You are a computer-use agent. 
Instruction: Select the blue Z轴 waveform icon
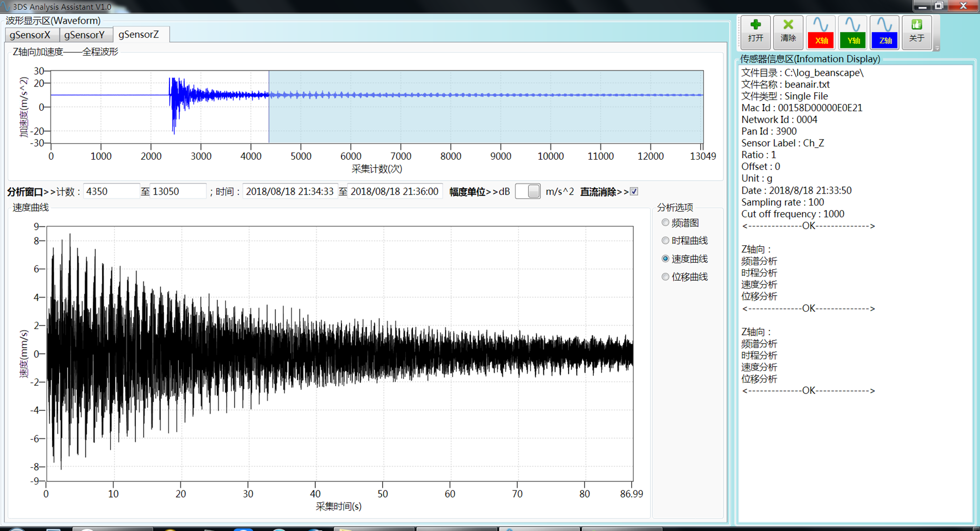click(x=884, y=32)
